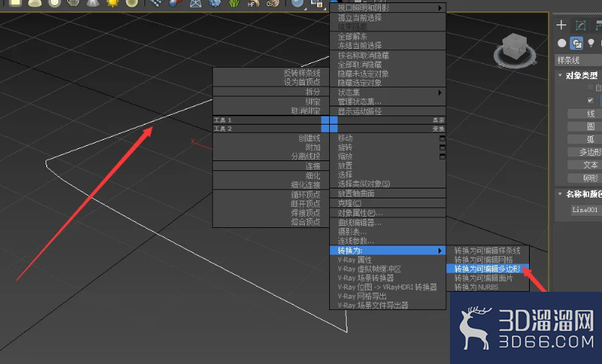Select 焊接顶点 in quad menu
602x364 pixels.
point(271,213)
